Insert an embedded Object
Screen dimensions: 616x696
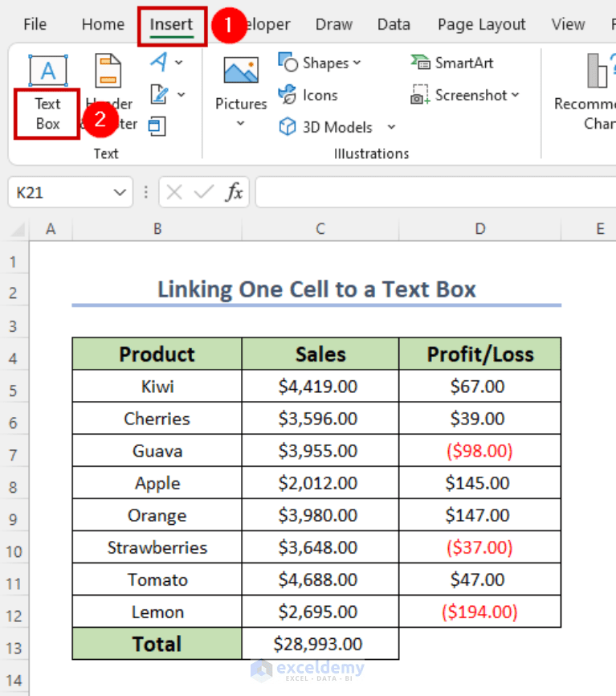157,126
